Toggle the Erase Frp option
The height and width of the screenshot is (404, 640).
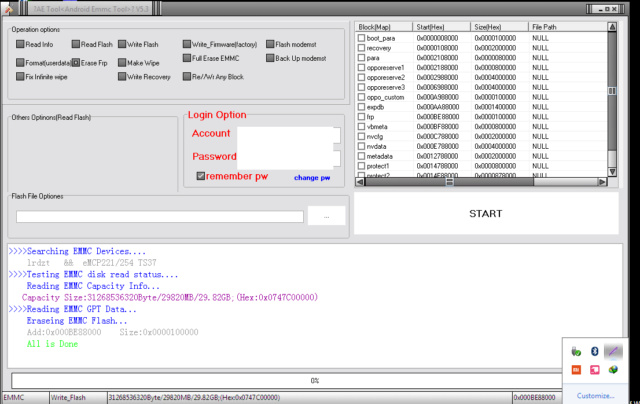click(x=77, y=62)
